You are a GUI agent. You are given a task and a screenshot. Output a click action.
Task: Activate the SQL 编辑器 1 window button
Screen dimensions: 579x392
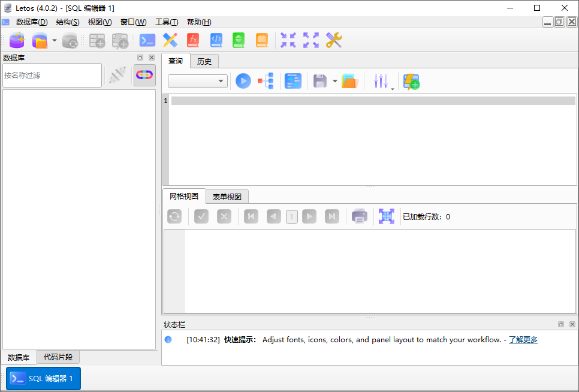(44, 378)
